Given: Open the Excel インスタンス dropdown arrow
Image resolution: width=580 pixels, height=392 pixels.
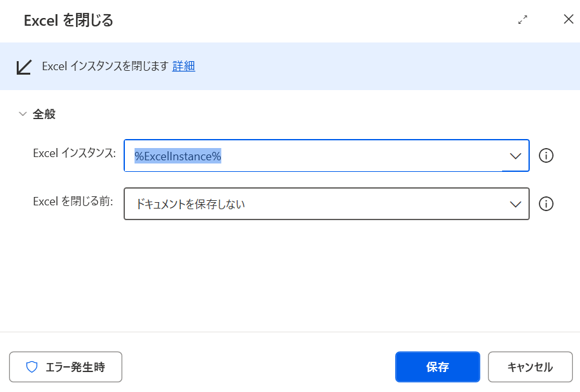Looking at the screenshot, I should [515, 156].
